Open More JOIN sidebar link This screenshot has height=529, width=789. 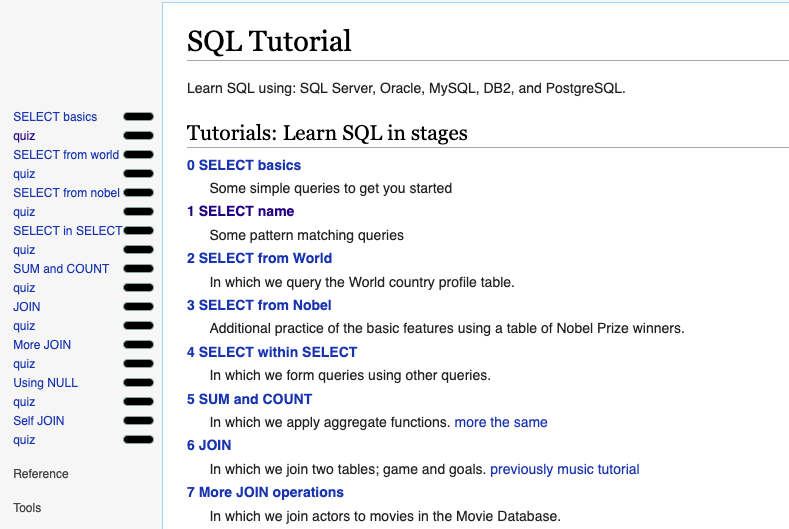tap(42, 345)
